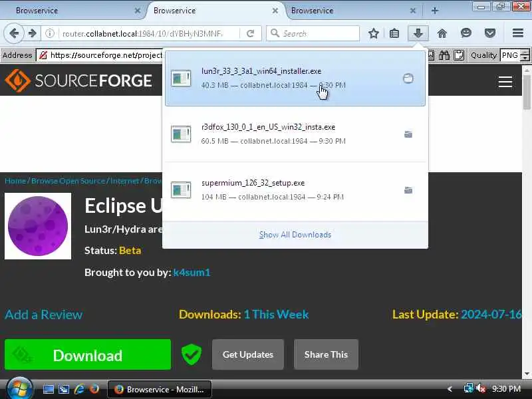
Task: Show your bookmarks list icon
Action: pyautogui.click(x=394, y=33)
